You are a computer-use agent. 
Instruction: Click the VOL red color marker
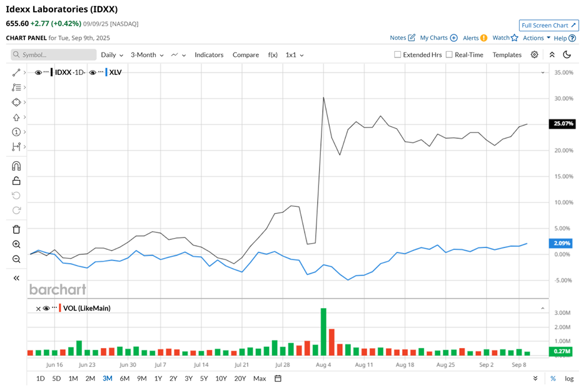(60, 308)
